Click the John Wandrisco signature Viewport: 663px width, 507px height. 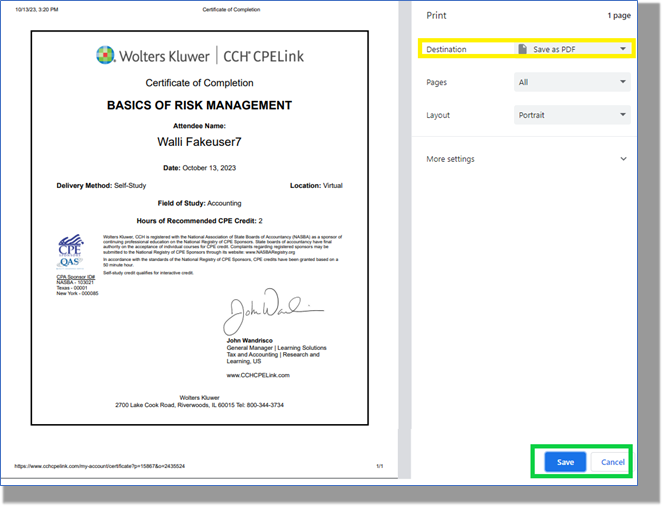point(273,312)
